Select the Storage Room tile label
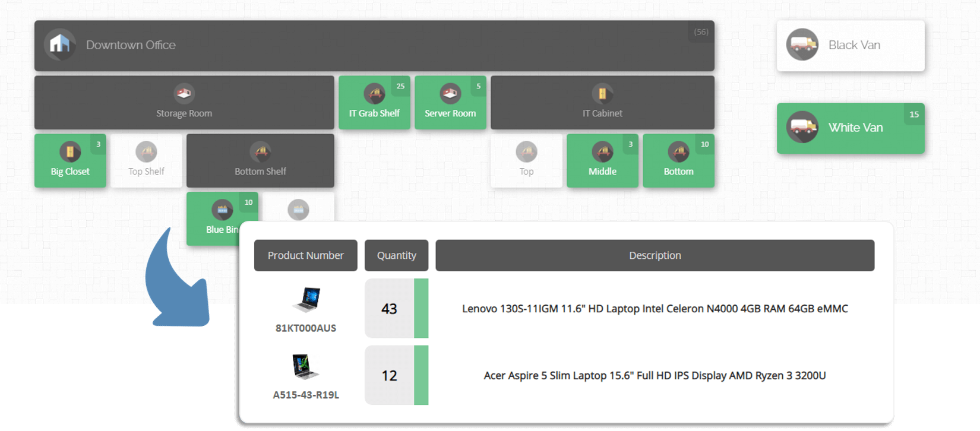The image size is (980, 431). coord(184,113)
